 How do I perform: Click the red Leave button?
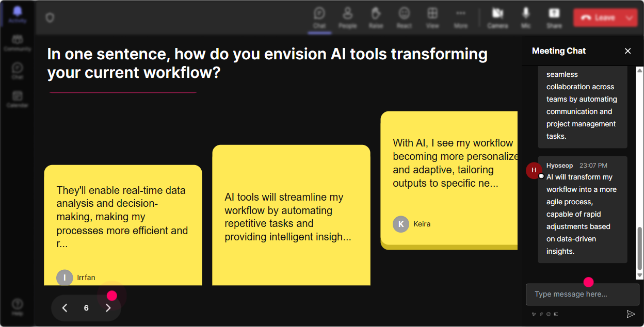point(598,18)
